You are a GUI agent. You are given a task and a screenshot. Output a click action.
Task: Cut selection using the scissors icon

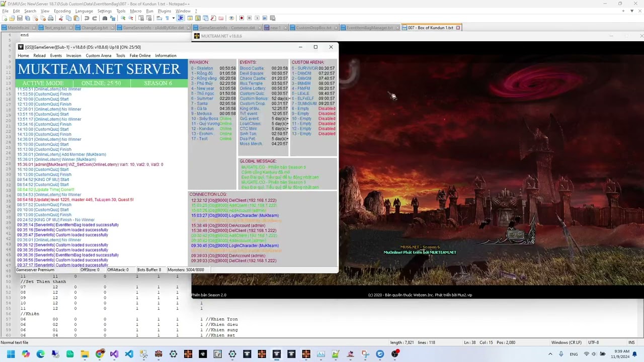click(x=60, y=18)
